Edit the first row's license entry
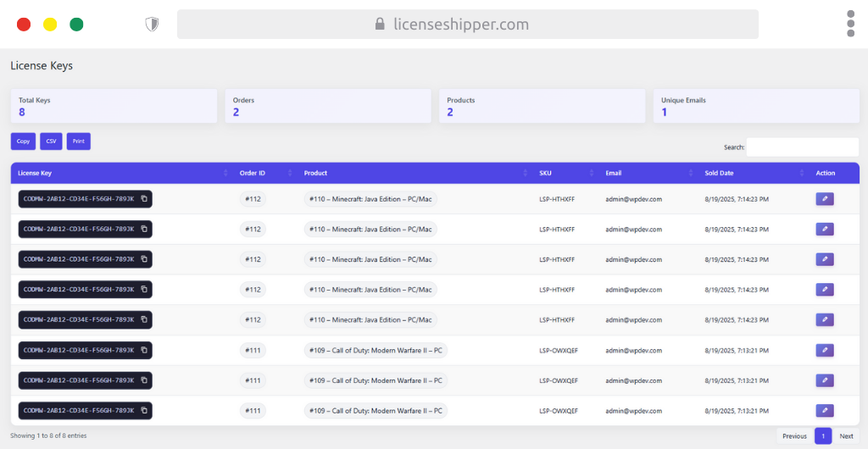Viewport: 868px width, 449px height. (824, 199)
